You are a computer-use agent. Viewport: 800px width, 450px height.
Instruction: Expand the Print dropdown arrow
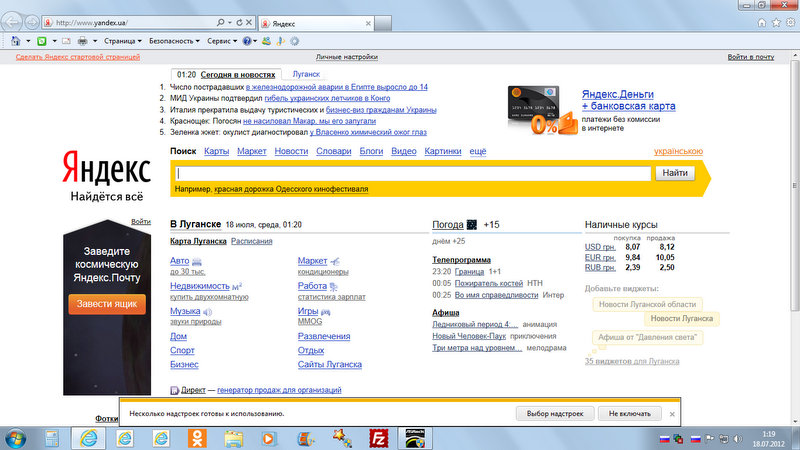95,41
